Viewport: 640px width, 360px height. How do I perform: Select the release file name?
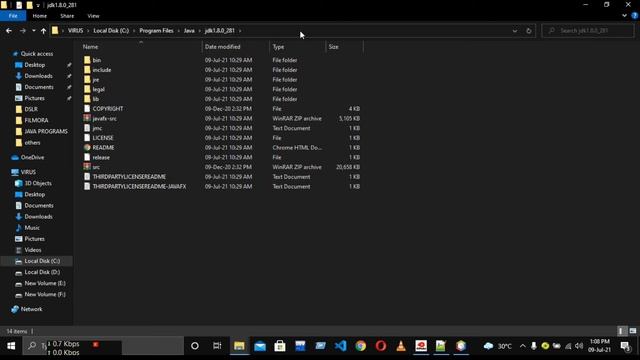point(101,157)
